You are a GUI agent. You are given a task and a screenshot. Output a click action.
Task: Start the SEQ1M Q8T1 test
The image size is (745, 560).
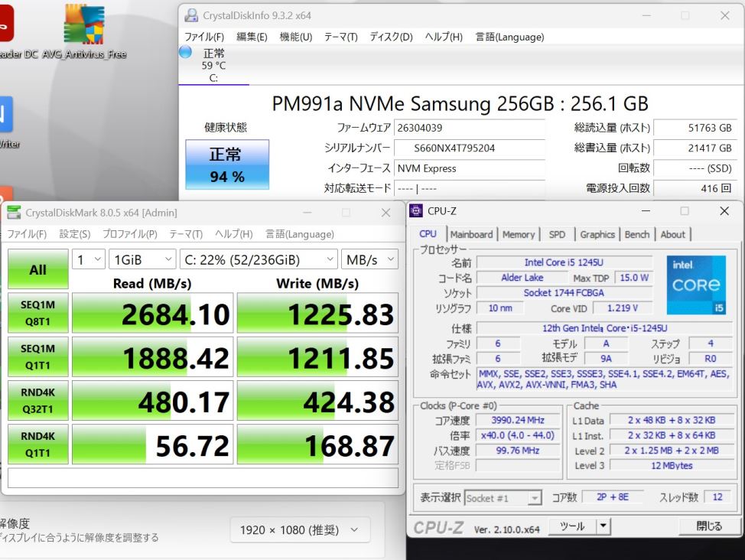click(x=37, y=313)
